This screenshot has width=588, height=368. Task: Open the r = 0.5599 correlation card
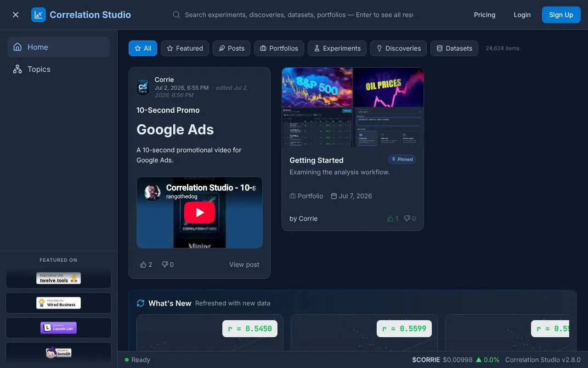point(364,333)
